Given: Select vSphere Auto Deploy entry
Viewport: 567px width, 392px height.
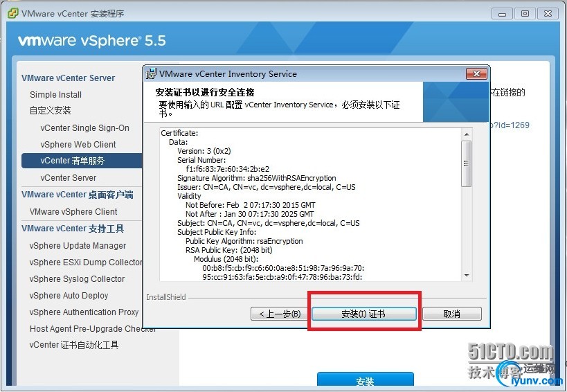Looking at the screenshot, I should [69, 296].
